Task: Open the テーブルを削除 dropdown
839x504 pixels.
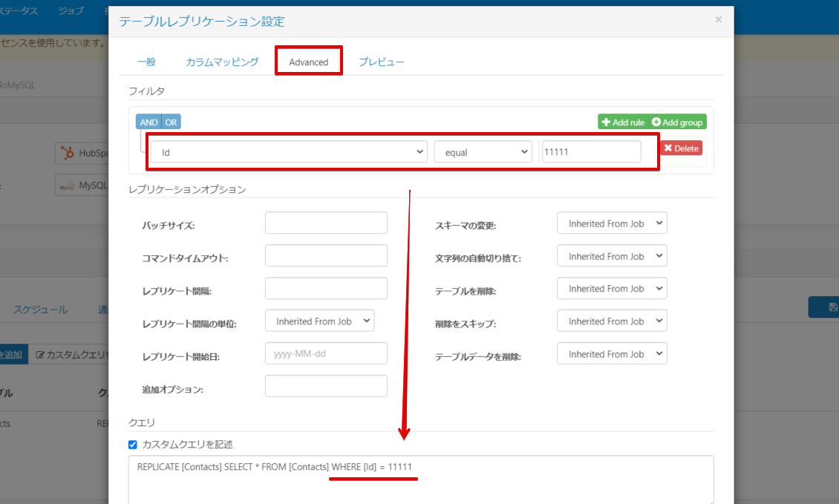Action: (612, 289)
